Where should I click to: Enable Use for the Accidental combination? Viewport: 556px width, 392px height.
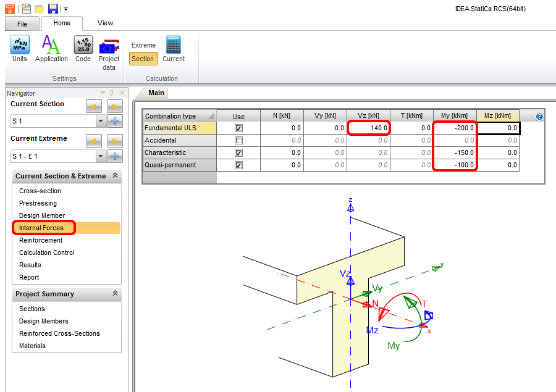239,140
